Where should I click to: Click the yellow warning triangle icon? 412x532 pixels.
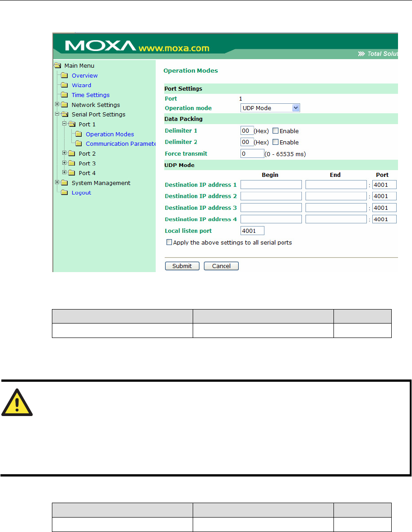click(17, 402)
